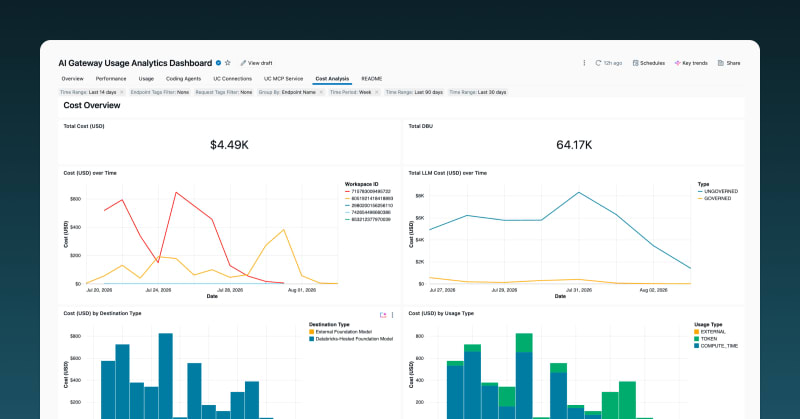Open Time Period Week filter dropdown
Viewport: 800px width, 419px height.
(x=354, y=92)
